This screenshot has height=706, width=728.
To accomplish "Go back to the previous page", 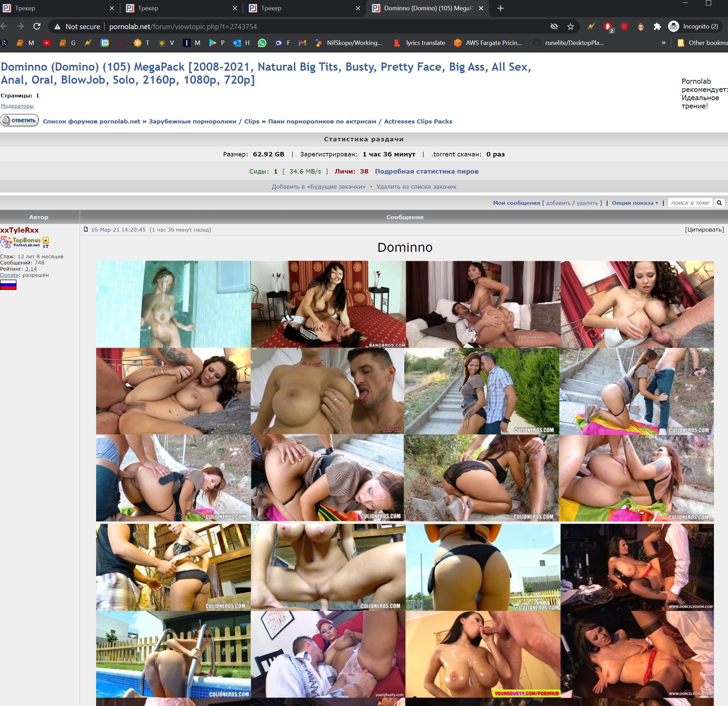I will [x=4, y=26].
